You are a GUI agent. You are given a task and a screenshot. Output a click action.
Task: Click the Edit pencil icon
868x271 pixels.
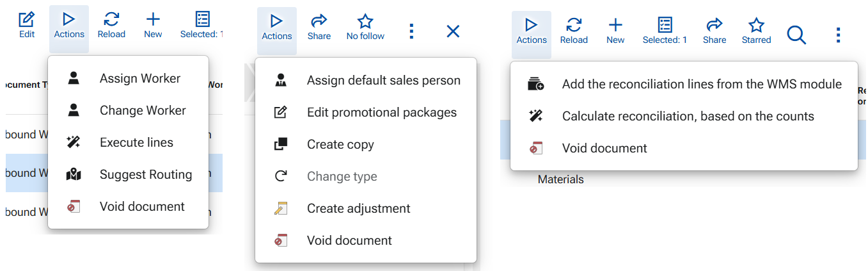click(x=27, y=20)
